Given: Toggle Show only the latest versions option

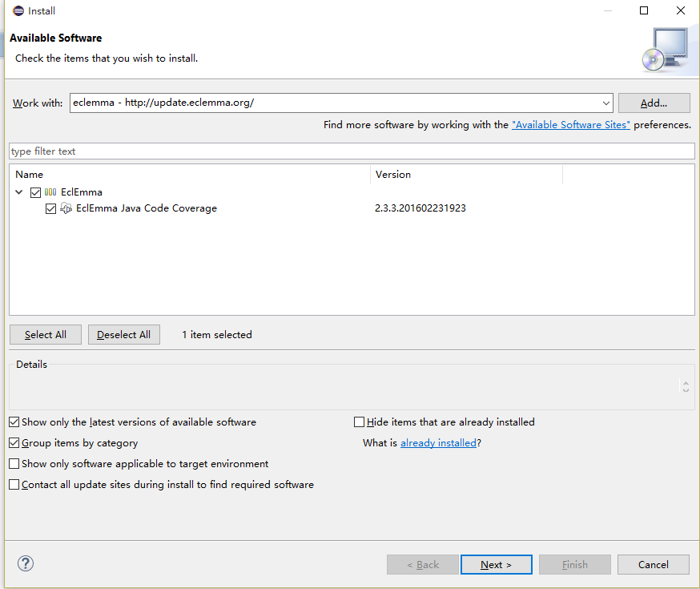Looking at the screenshot, I should point(14,422).
